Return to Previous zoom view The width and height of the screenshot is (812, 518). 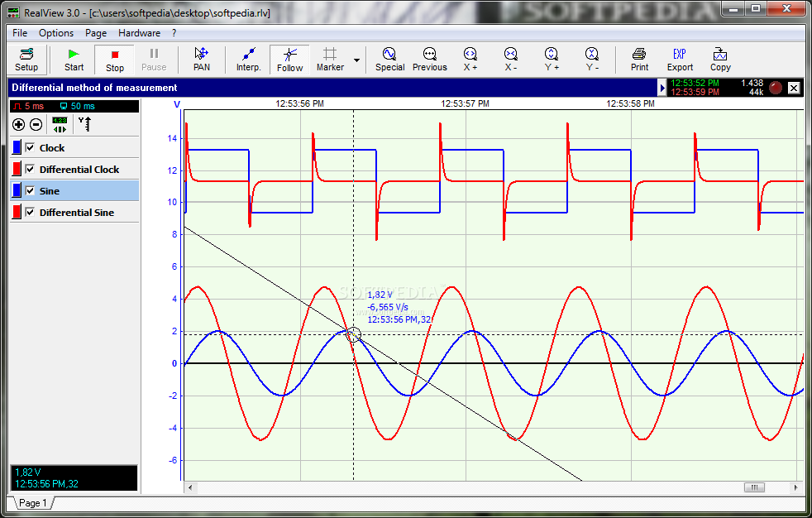pos(429,60)
